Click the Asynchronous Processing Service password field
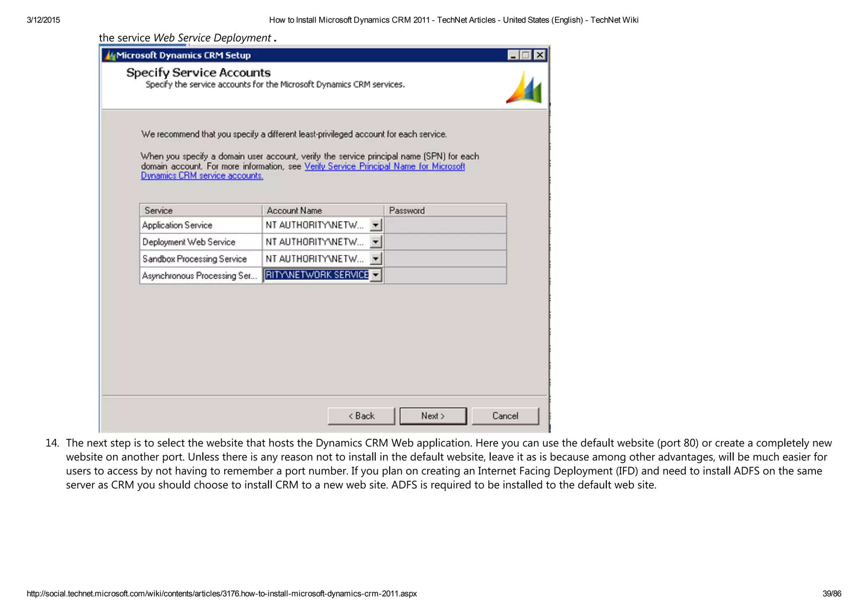Viewport: 868px width, 614px height. click(445, 276)
